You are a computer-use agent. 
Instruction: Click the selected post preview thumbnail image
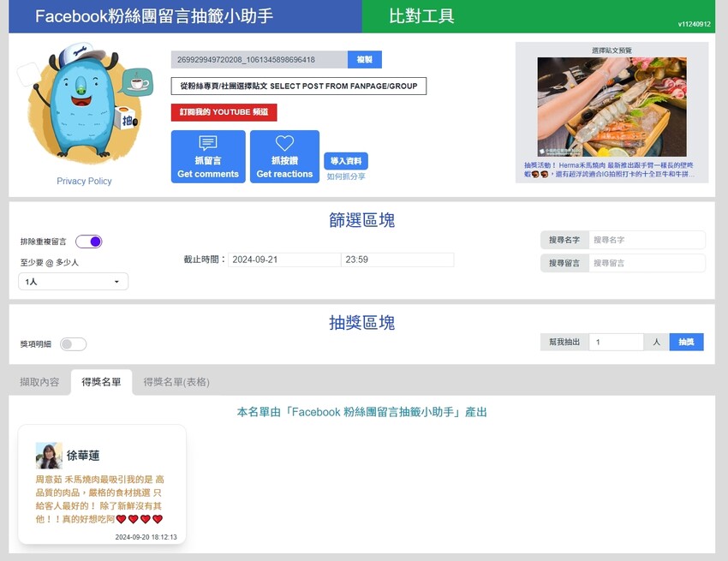pos(612,107)
